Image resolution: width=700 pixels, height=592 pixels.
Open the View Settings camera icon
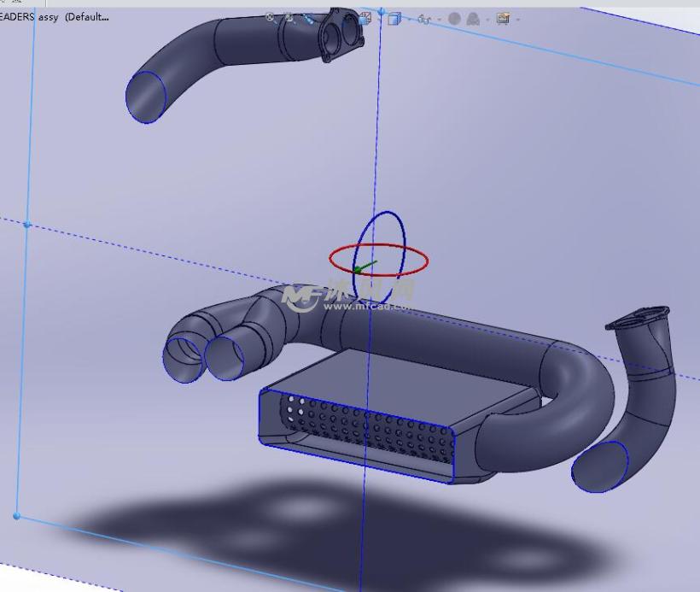click(503, 17)
